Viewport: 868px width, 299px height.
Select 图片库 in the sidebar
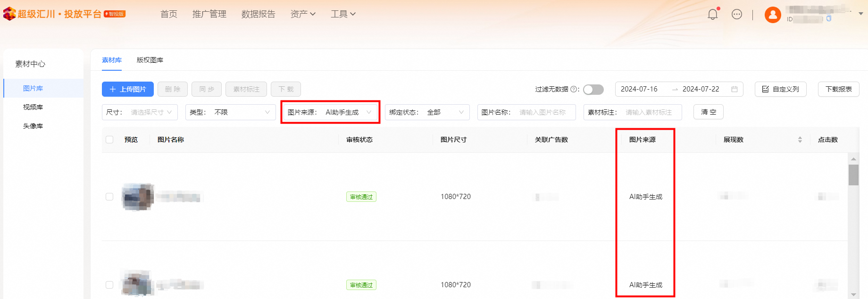point(43,88)
